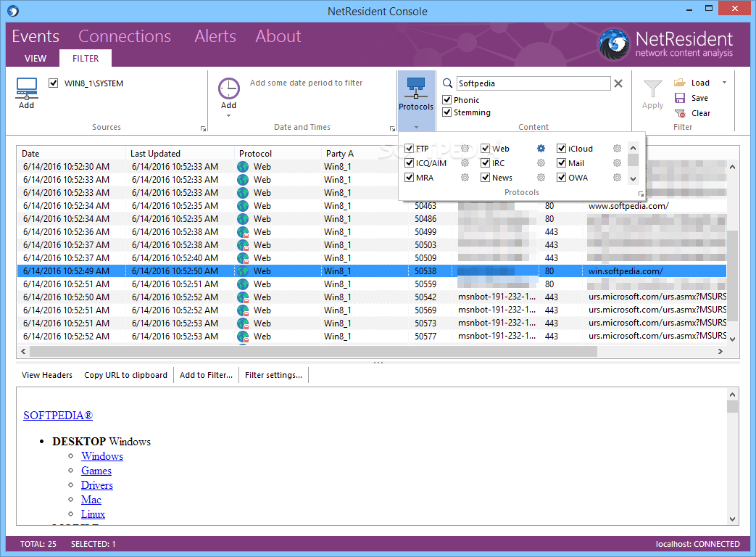Screen dimensions: 756x557
Task: Open the About section
Action: coord(278,36)
